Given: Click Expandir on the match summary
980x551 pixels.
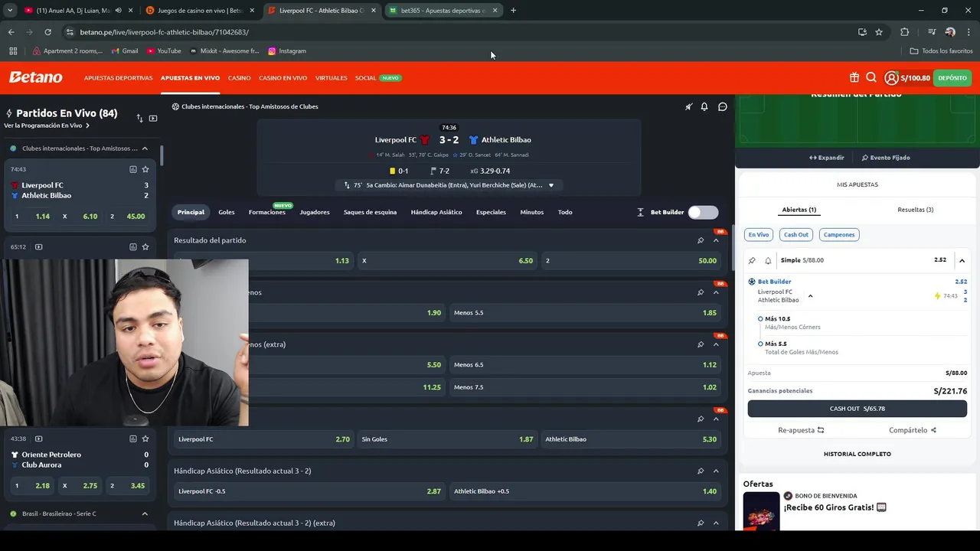Looking at the screenshot, I should pyautogui.click(x=827, y=158).
